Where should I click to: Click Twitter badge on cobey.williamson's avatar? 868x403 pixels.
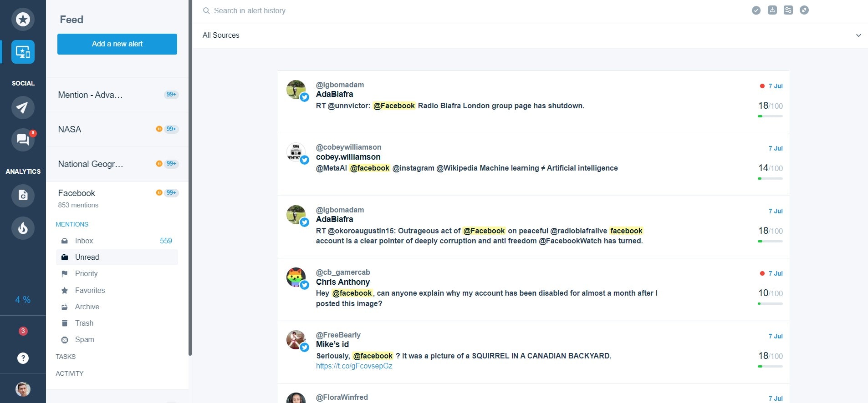[x=305, y=160]
